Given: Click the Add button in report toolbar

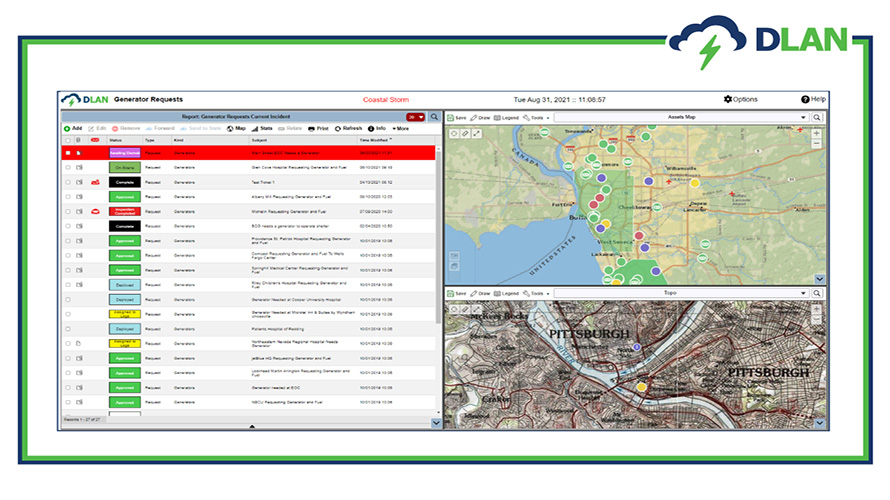Looking at the screenshot, I should pos(73,128).
